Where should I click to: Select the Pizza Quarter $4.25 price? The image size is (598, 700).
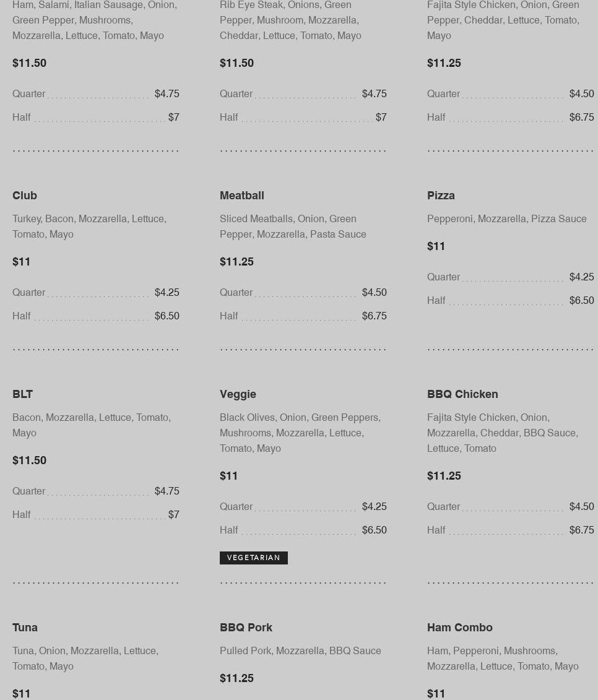click(x=581, y=277)
